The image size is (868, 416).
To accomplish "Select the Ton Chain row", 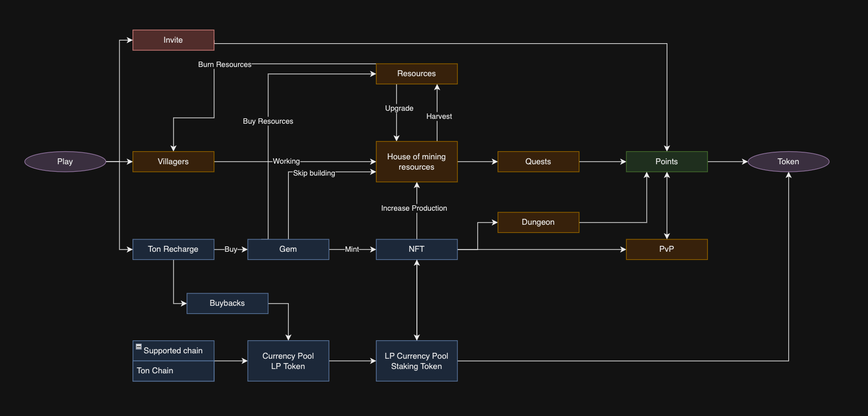I will [x=173, y=371].
